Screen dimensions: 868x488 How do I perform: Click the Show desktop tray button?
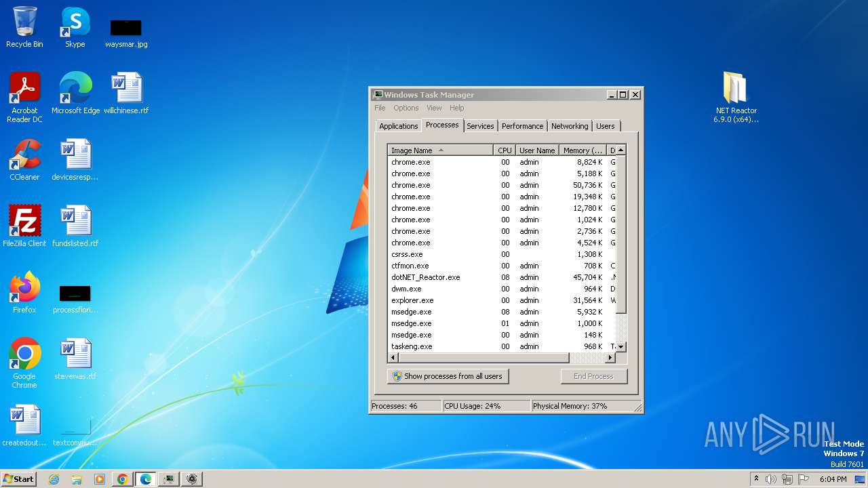point(861,479)
